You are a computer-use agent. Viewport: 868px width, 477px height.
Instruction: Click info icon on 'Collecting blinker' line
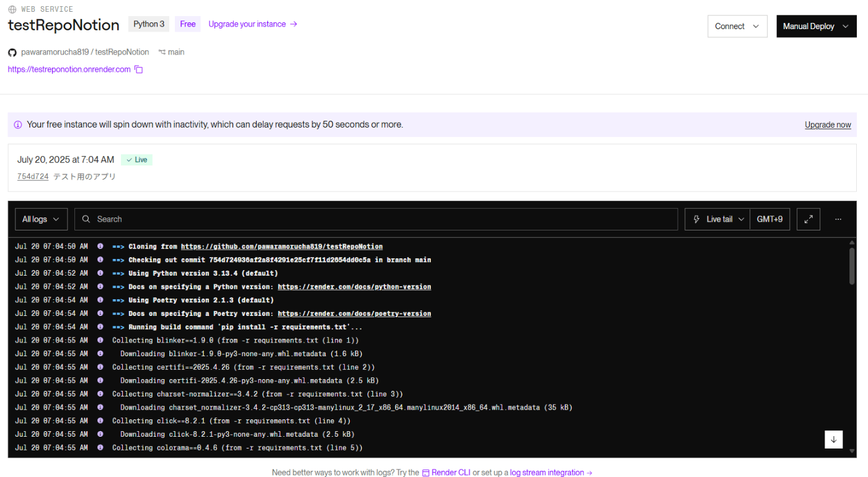point(100,341)
